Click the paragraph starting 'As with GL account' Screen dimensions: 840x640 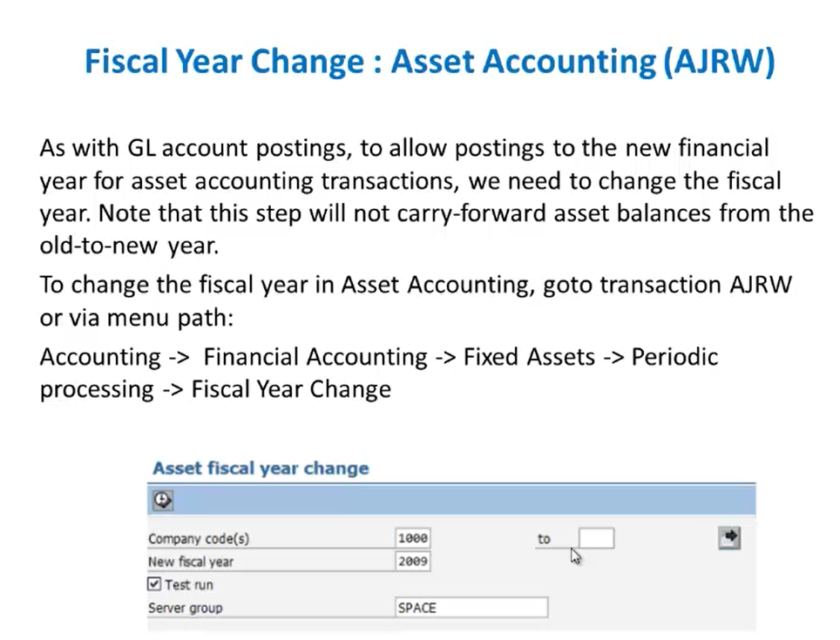point(426,197)
